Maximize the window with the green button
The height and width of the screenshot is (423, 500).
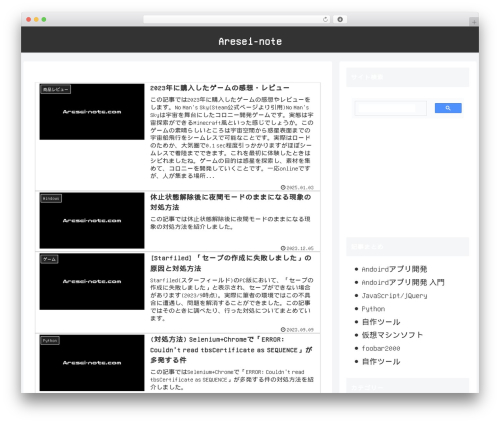[x=44, y=19]
